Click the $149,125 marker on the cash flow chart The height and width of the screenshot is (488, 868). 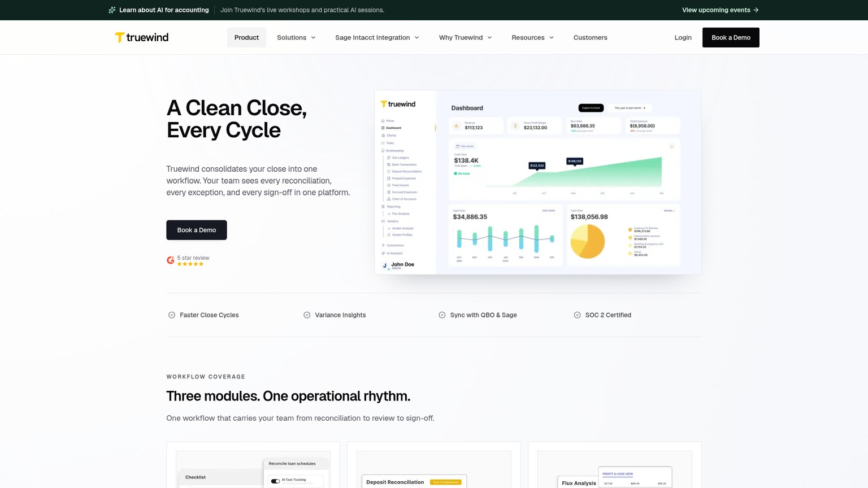tap(575, 162)
